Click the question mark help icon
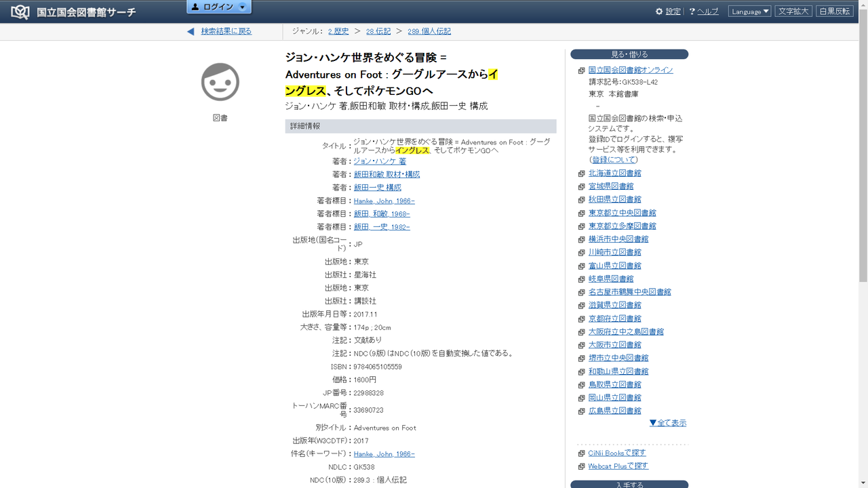Screen dimensions: 868x488 click(692, 12)
